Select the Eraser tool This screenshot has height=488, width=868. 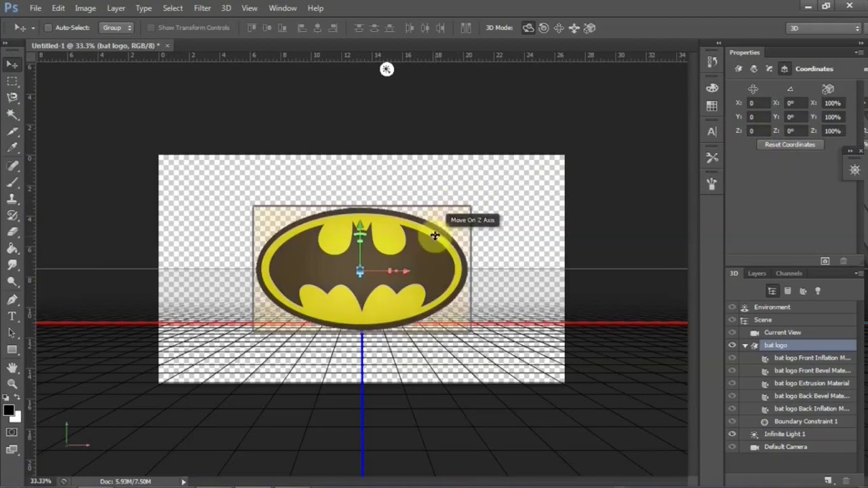[12, 232]
